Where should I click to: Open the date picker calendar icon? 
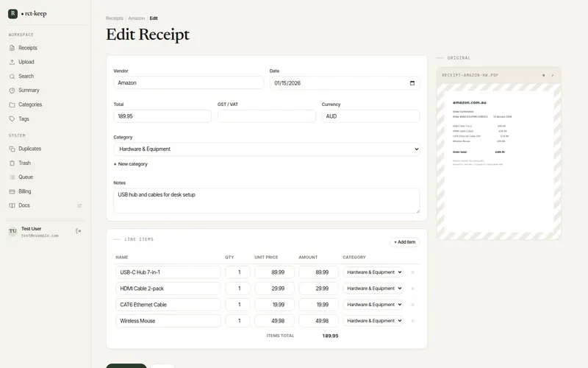point(412,83)
